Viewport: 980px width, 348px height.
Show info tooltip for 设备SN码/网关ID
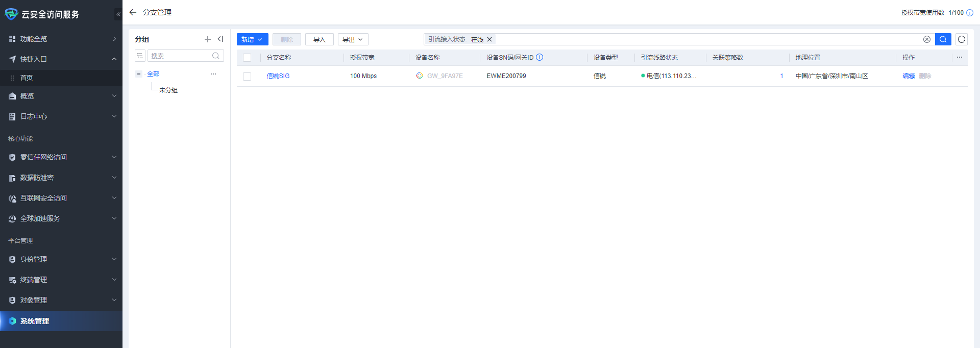(x=540, y=57)
